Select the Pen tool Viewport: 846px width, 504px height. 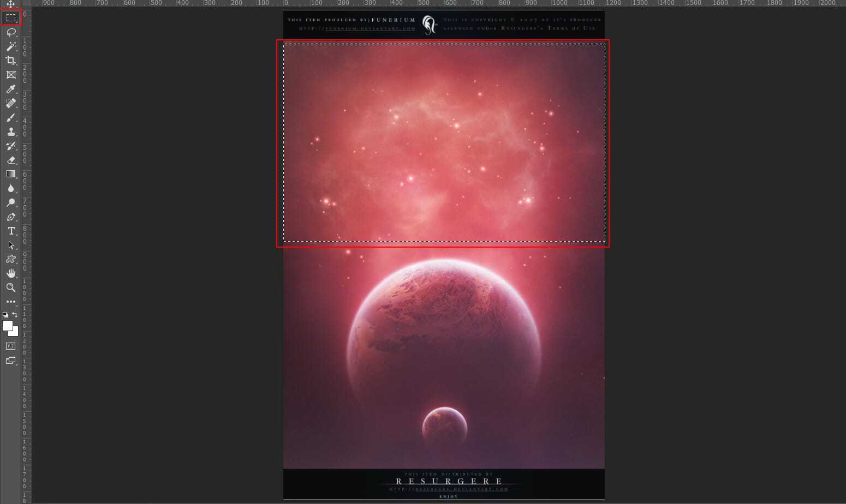click(x=10, y=217)
